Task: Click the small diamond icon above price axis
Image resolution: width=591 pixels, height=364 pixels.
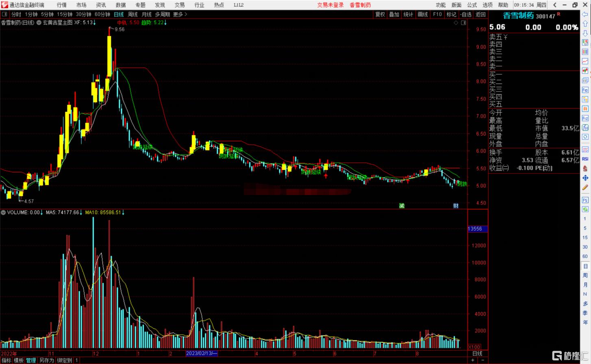Action: 456,23
